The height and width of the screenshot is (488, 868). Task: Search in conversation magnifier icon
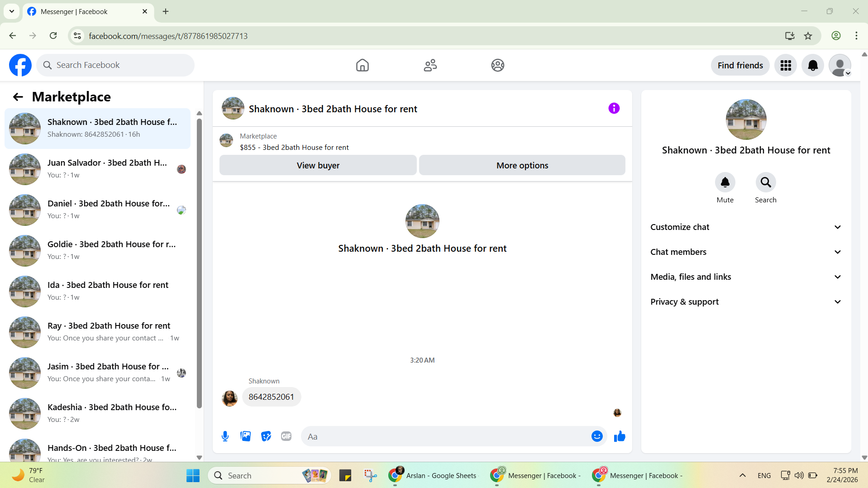click(766, 182)
